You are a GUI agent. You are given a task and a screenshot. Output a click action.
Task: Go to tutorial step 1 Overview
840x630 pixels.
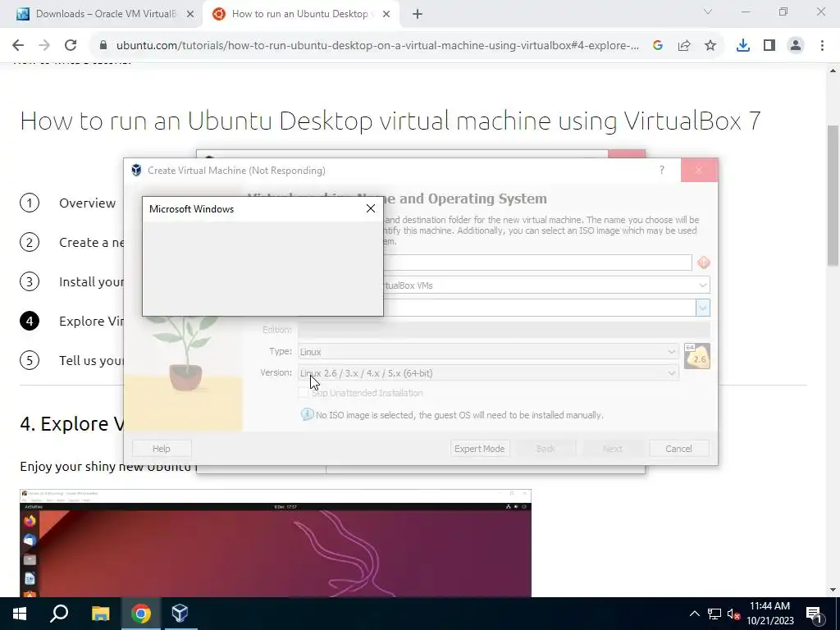click(x=87, y=203)
